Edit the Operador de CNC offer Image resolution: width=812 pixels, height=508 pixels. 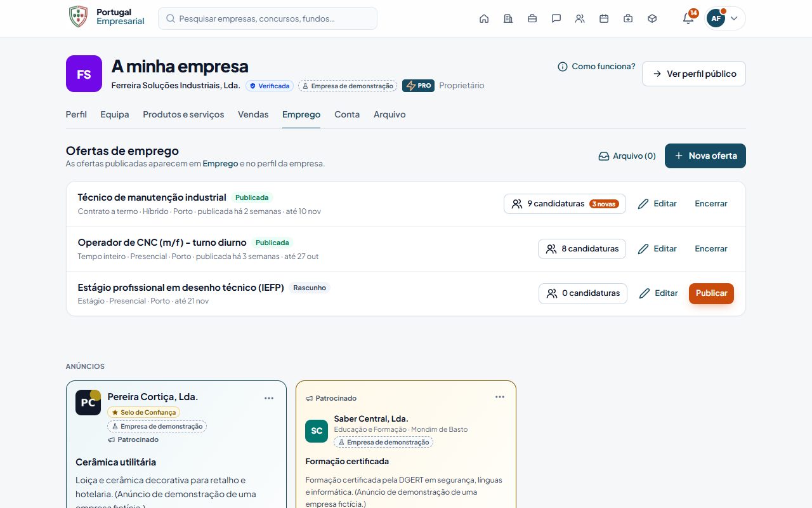tap(657, 249)
